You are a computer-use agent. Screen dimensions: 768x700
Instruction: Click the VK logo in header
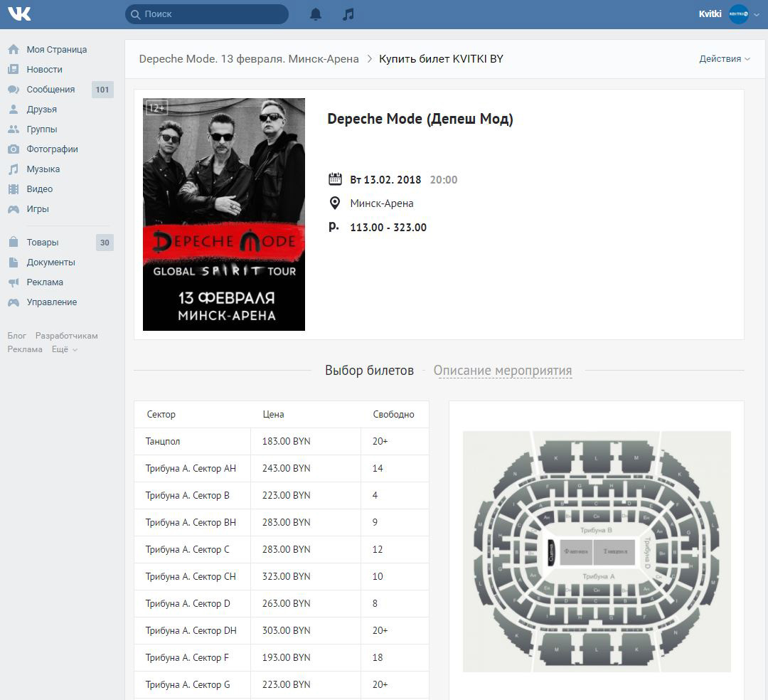(x=19, y=14)
